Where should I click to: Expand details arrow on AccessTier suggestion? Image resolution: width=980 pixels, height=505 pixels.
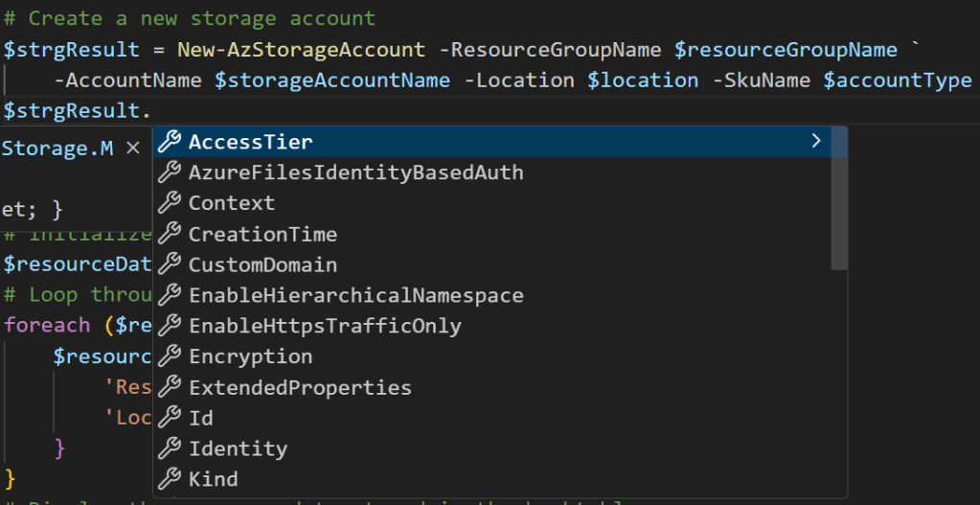(x=816, y=142)
